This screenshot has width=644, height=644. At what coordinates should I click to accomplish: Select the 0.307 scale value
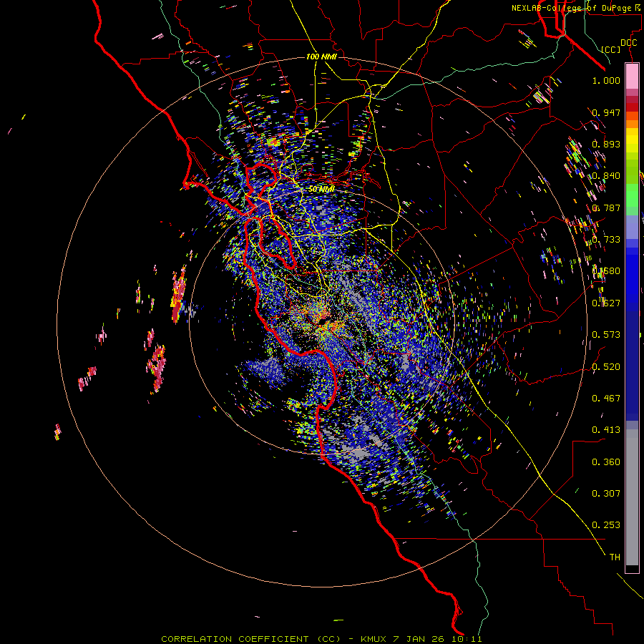[x=606, y=493]
